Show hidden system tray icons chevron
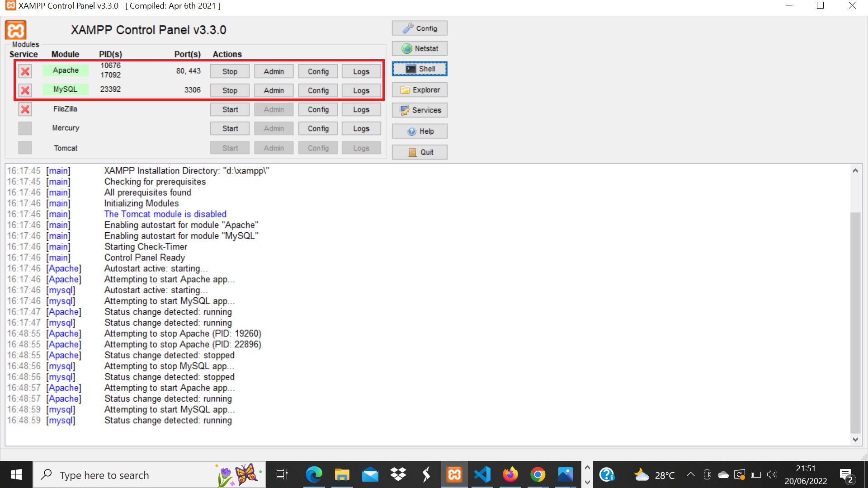 pyautogui.click(x=690, y=474)
